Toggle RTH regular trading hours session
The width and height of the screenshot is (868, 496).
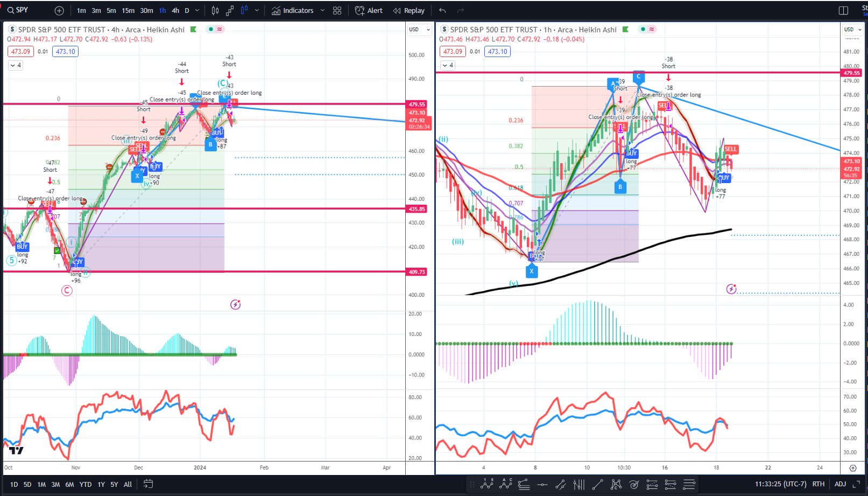tap(818, 484)
